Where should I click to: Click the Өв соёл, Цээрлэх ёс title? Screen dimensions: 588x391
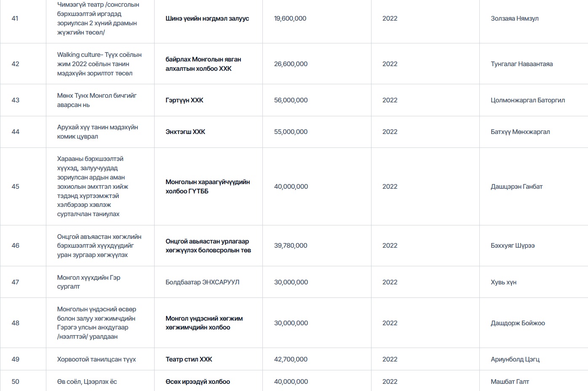pyautogui.click(x=87, y=382)
